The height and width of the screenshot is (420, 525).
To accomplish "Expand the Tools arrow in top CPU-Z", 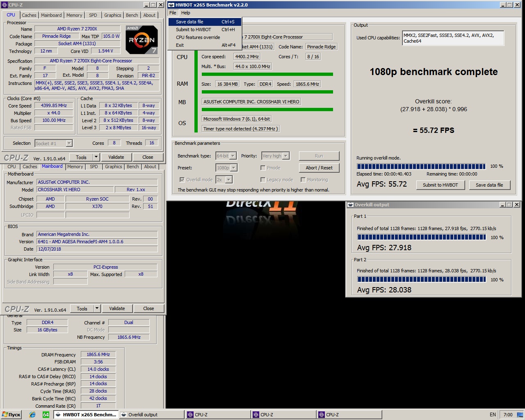I will point(96,157).
